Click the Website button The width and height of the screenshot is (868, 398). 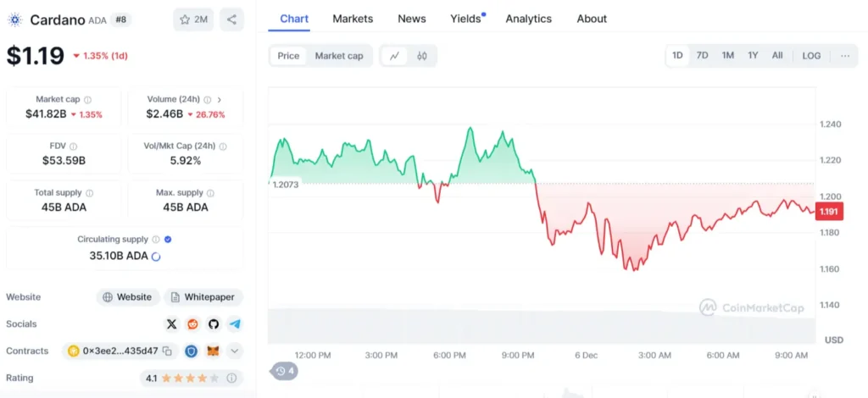click(x=128, y=297)
